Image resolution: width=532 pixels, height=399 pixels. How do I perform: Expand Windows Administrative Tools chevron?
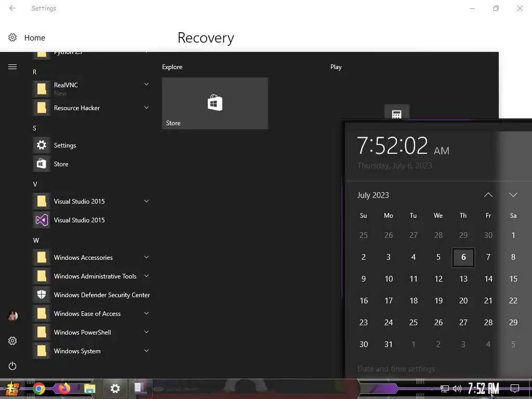[146, 276]
